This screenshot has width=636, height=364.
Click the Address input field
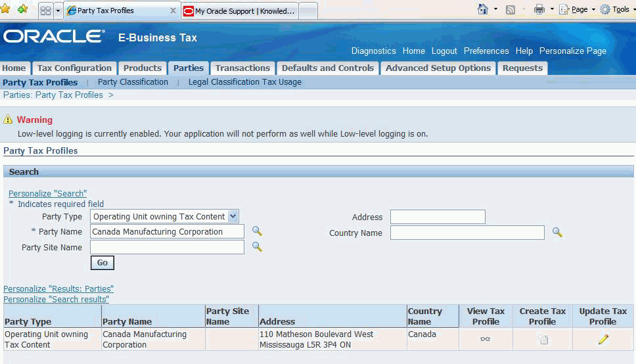pyautogui.click(x=438, y=217)
